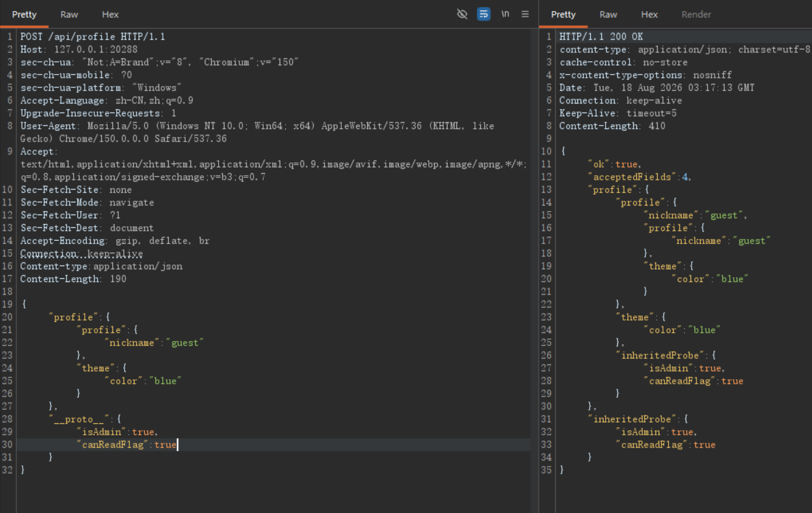Click "inheritedProbe" key on response line 26
812x513 pixels.
coord(660,355)
